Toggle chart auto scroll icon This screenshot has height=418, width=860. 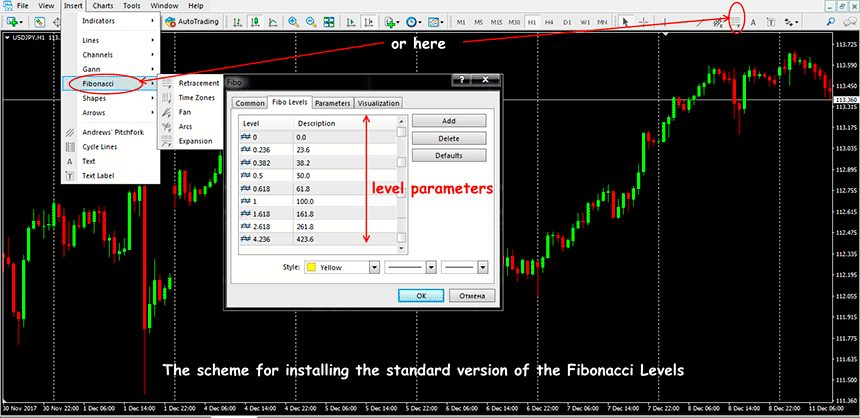click(351, 22)
